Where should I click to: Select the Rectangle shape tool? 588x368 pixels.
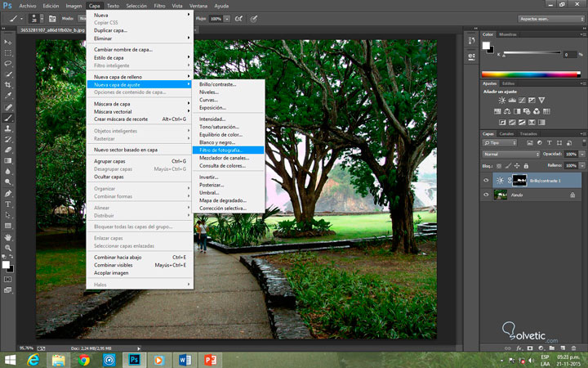[x=8, y=226]
